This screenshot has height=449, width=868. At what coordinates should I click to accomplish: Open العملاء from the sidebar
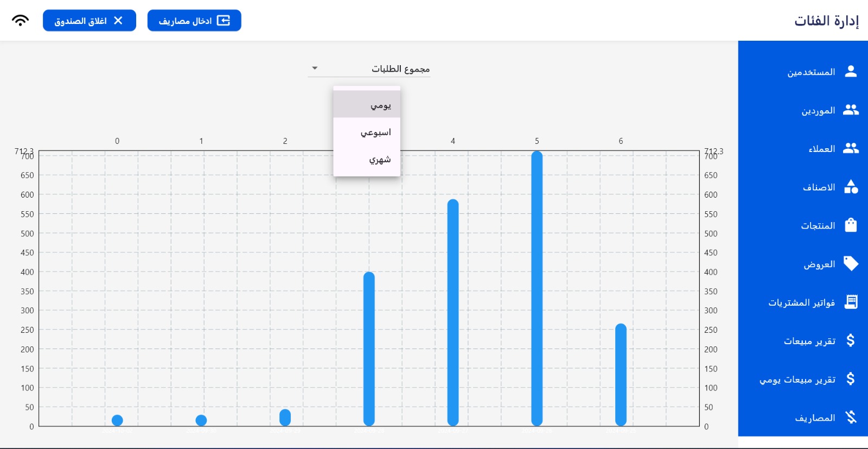pyautogui.click(x=821, y=148)
